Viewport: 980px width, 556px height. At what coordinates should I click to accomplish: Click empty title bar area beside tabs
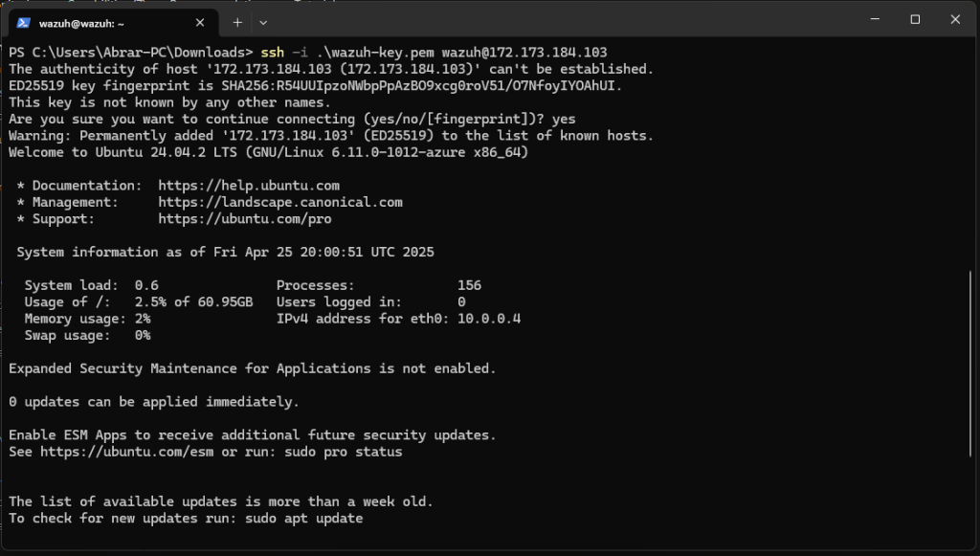(x=563, y=20)
